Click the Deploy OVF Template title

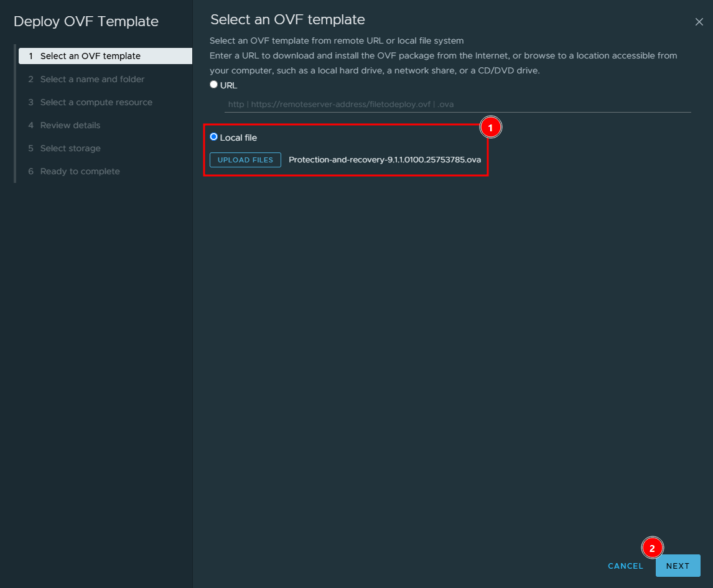(x=86, y=21)
